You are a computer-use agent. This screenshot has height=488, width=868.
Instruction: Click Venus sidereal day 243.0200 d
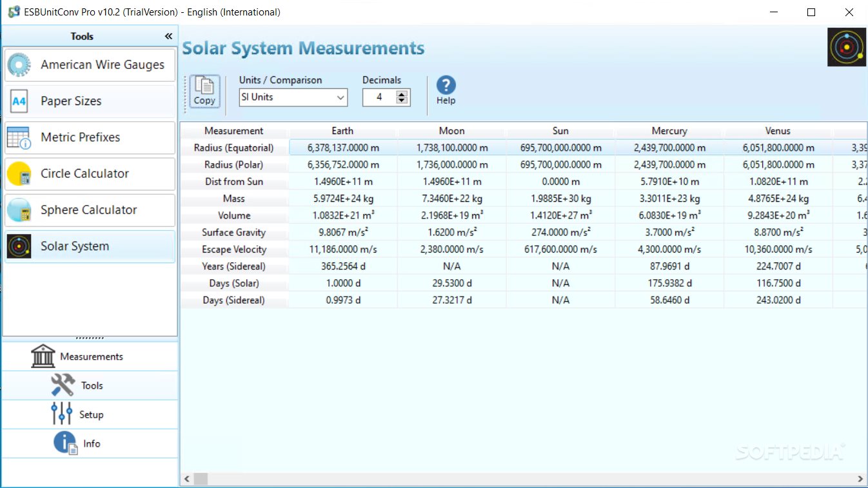[778, 300]
